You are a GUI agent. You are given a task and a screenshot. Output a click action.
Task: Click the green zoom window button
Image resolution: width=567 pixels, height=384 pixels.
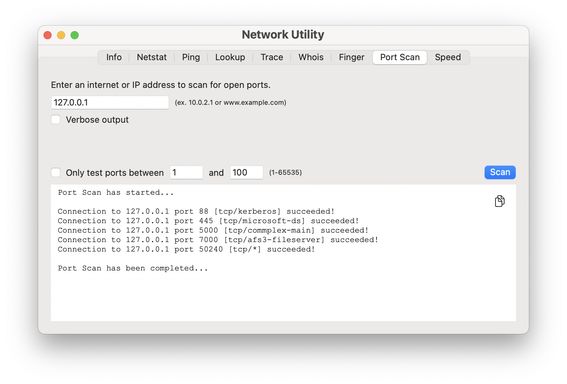pos(75,35)
